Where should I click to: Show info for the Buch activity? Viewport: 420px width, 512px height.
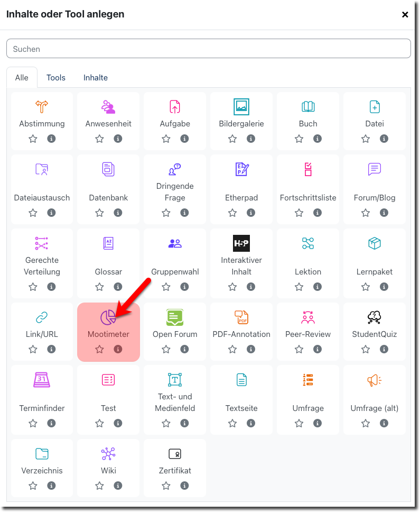coord(318,139)
